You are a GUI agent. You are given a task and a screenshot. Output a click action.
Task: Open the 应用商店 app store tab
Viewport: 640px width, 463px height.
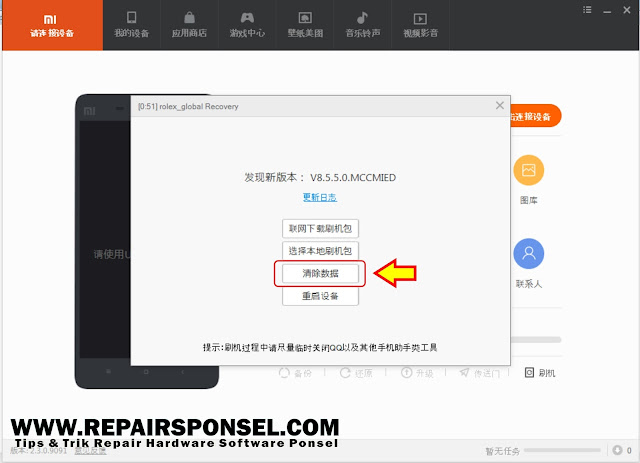(189, 25)
